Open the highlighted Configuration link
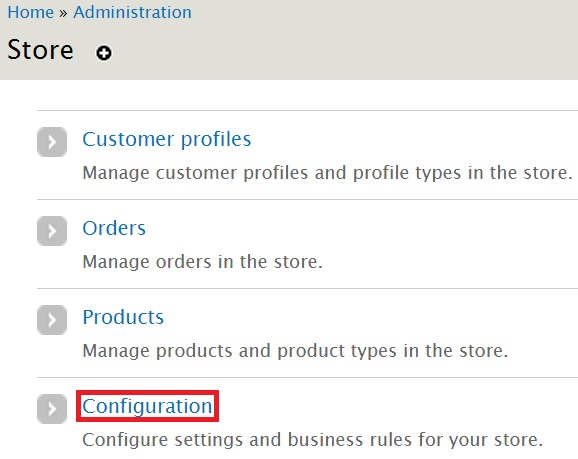 [x=147, y=406]
